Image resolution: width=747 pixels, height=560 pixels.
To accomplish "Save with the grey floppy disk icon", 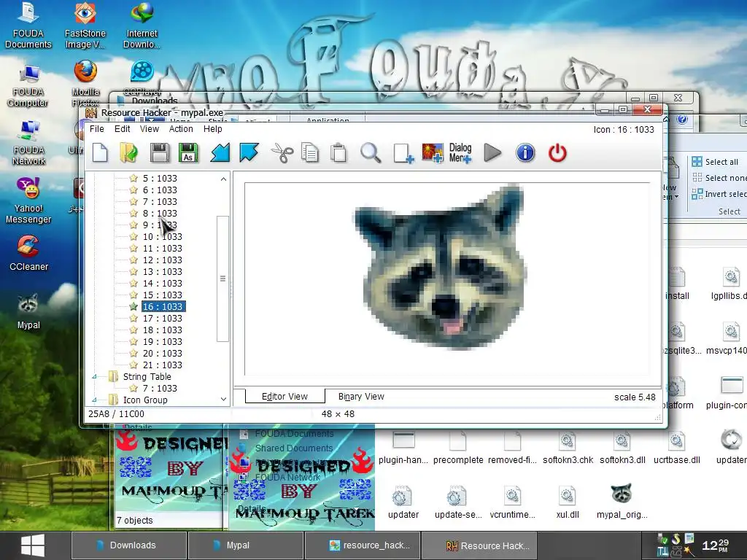I will pyautogui.click(x=159, y=153).
